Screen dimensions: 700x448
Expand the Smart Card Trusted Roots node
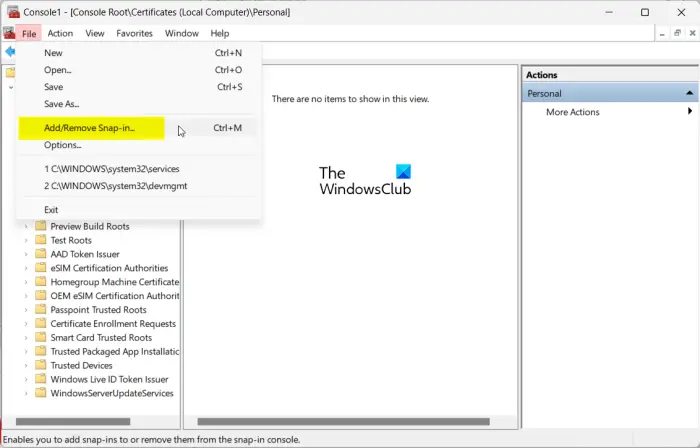(x=26, y=338)
